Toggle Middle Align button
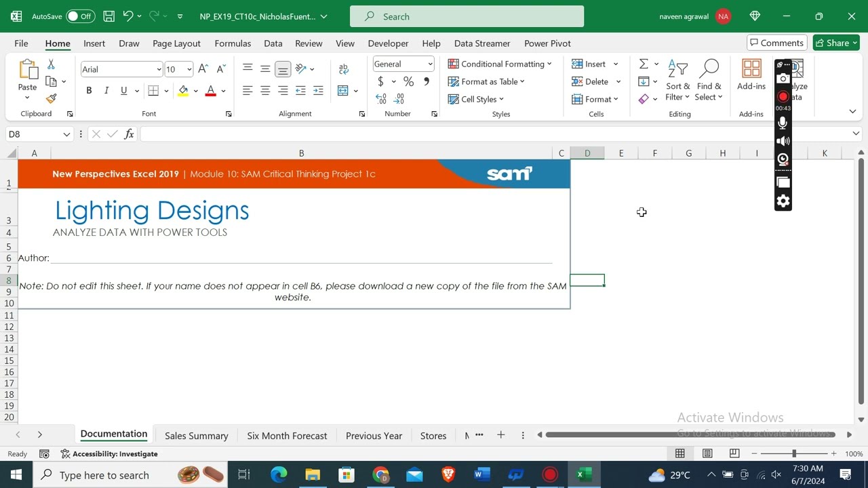 pyautogui.click(x=265, y=69)
